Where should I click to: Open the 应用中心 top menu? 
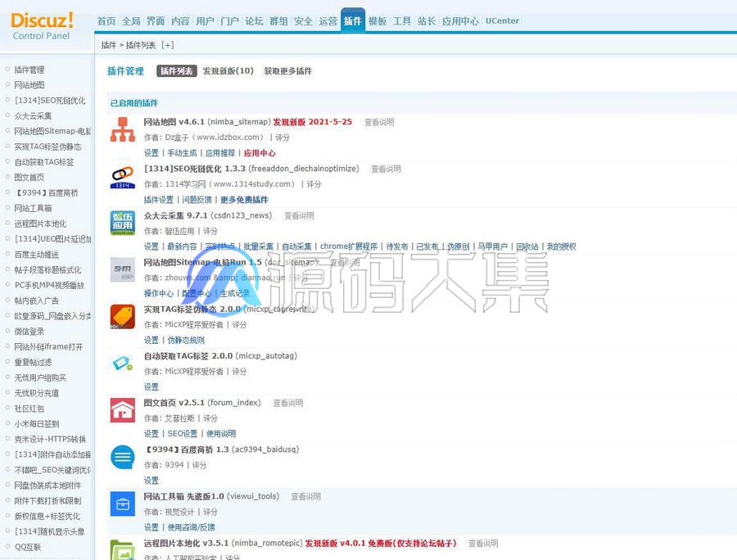460,21
